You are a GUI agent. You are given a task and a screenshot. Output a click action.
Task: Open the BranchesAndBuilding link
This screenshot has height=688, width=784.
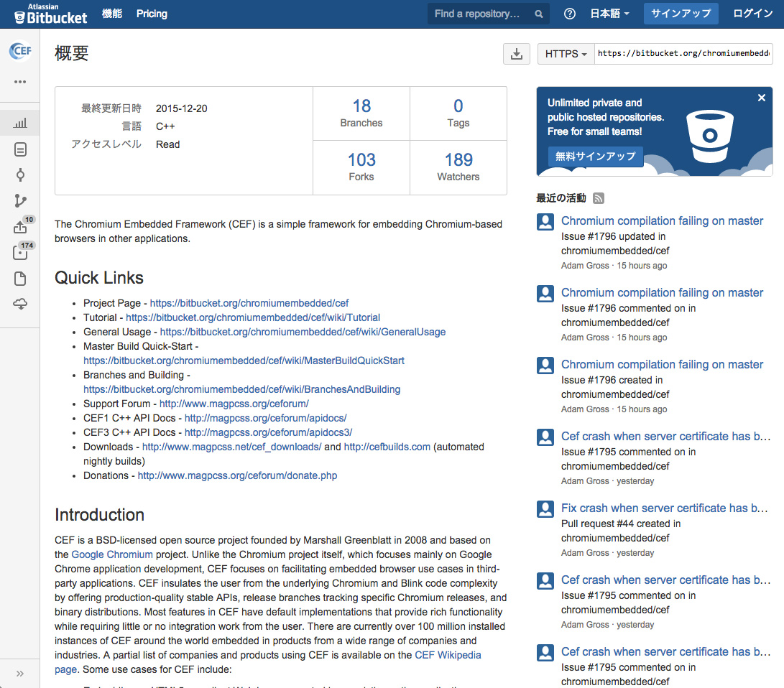242,390
